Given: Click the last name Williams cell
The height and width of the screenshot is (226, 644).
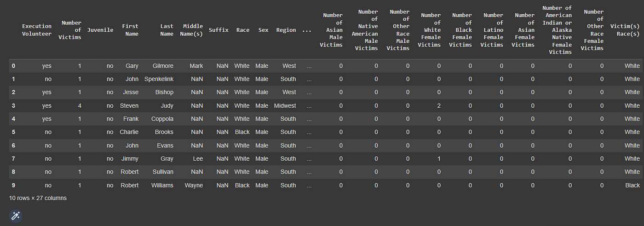Looking at the screenshot, I should coord(162,185).
